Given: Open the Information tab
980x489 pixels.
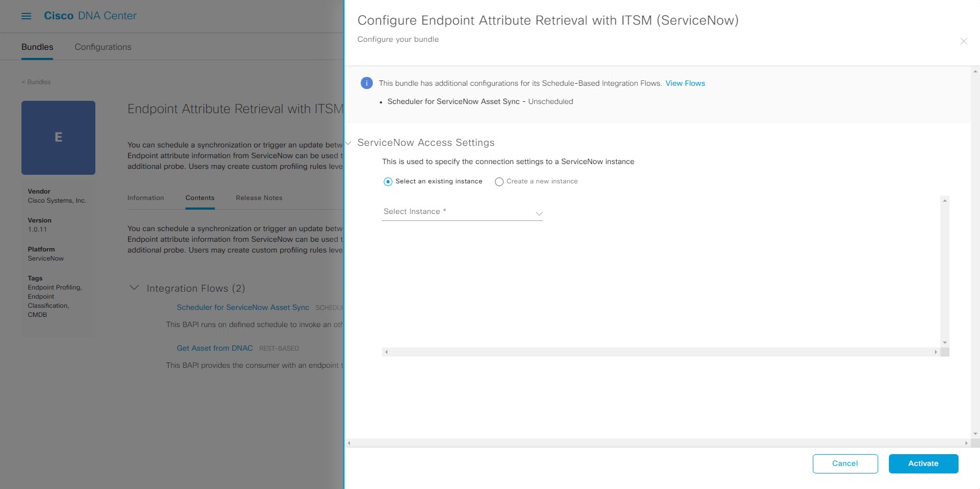Looking at the screenshot, I should 146,198.
